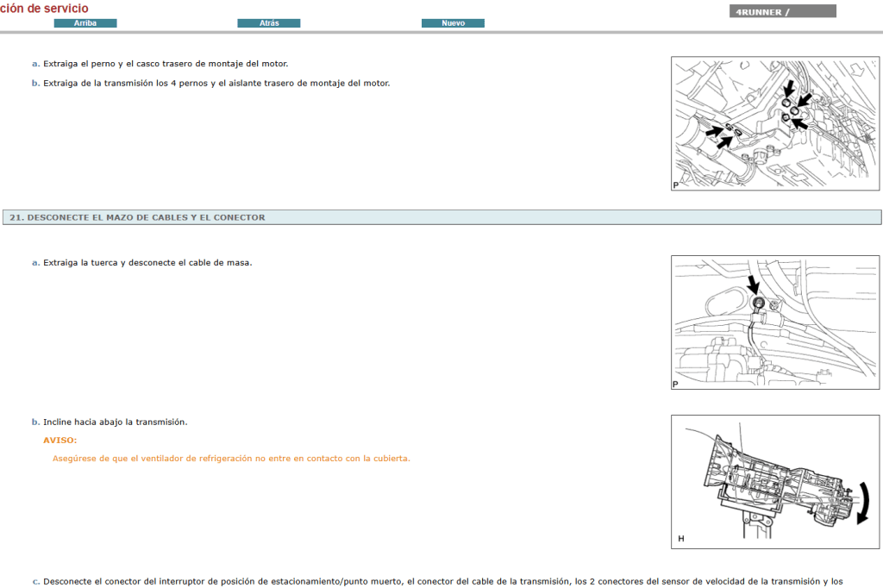883x588 pixels.
Task: Open the Nuevo page
Action: point(453,22)
